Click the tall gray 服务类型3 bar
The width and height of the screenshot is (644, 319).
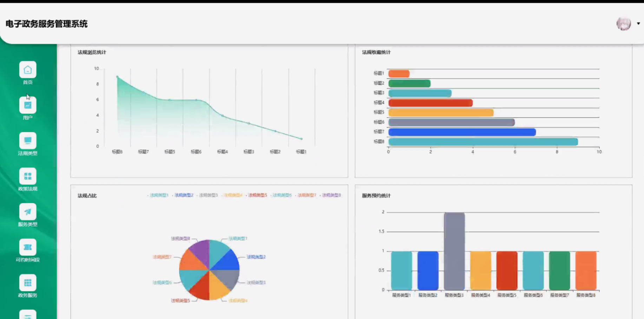[454, 251]
